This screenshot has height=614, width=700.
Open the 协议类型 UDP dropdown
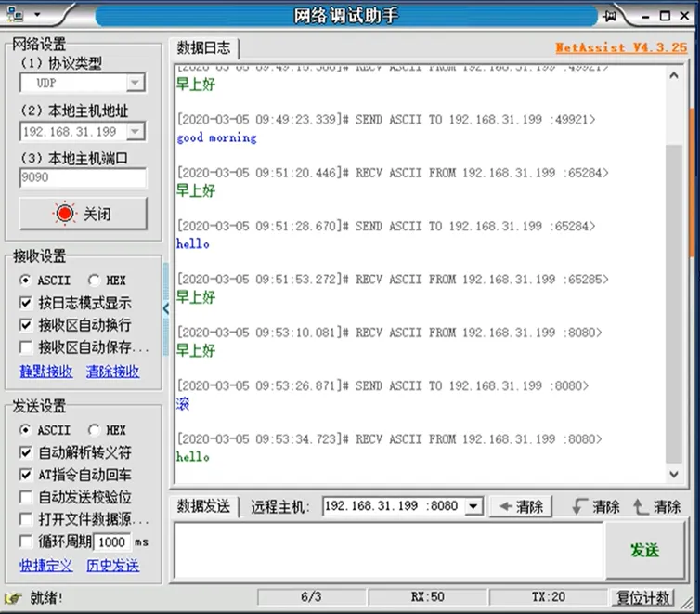(136, 83)
